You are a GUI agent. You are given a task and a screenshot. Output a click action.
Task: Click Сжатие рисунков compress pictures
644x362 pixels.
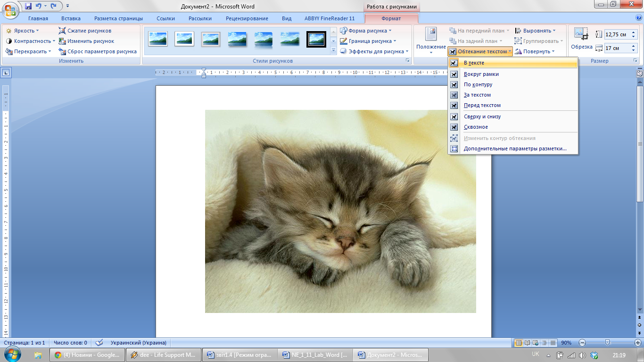coord(85,31)
